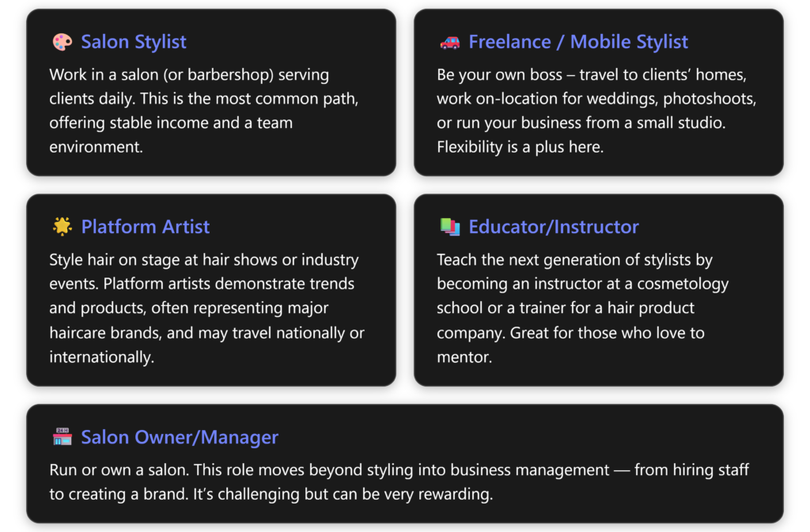Select the Platform Artist heading
The image size is (810, 532).
point(146,228)
